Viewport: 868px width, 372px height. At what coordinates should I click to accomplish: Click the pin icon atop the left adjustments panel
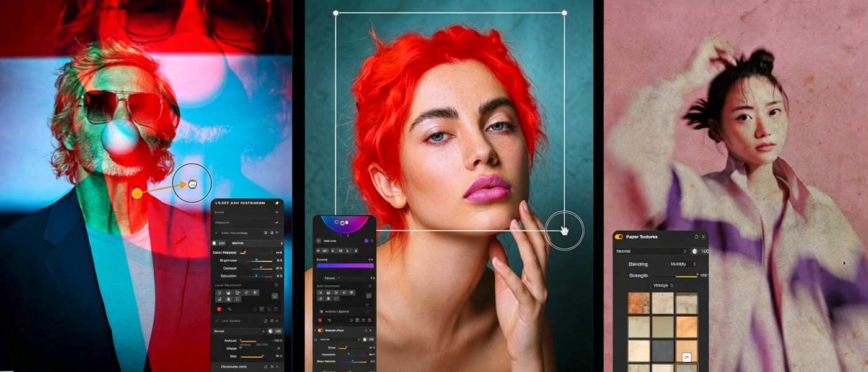coord(277,203)
